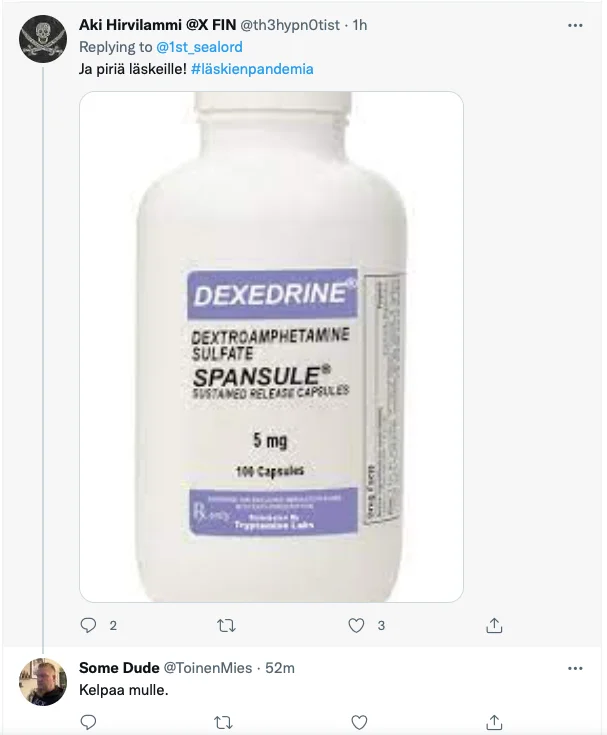Reply to Some Dude's tweet
The width and height of the screenshot is (607, 735).
[x=88, y=722]
